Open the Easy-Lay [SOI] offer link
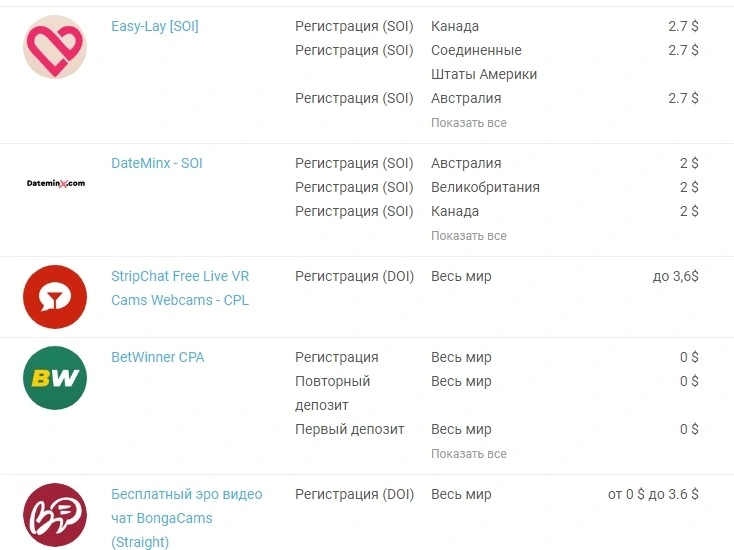 point(154,26)
